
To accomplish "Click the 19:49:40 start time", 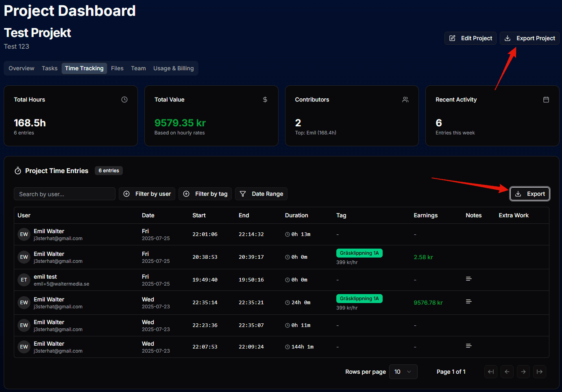I will tap(205, 280).
